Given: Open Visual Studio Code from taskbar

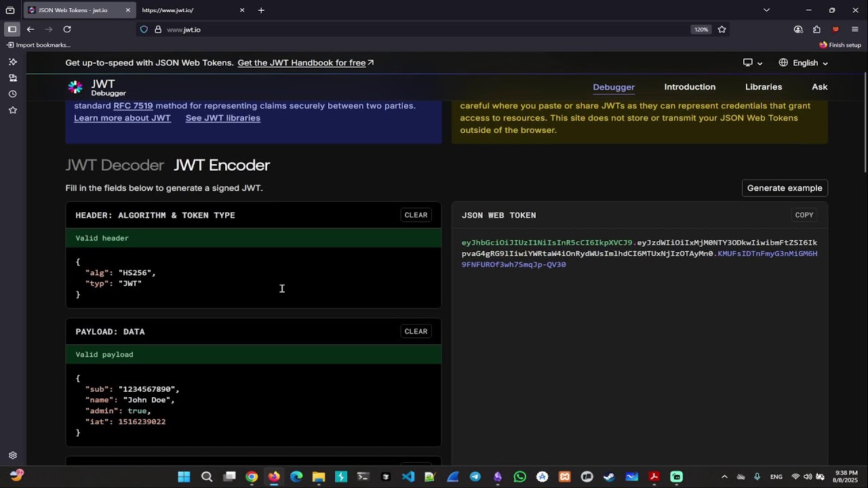Looking at the screenshot, I should pyautogui.click(x=408, y=476).
